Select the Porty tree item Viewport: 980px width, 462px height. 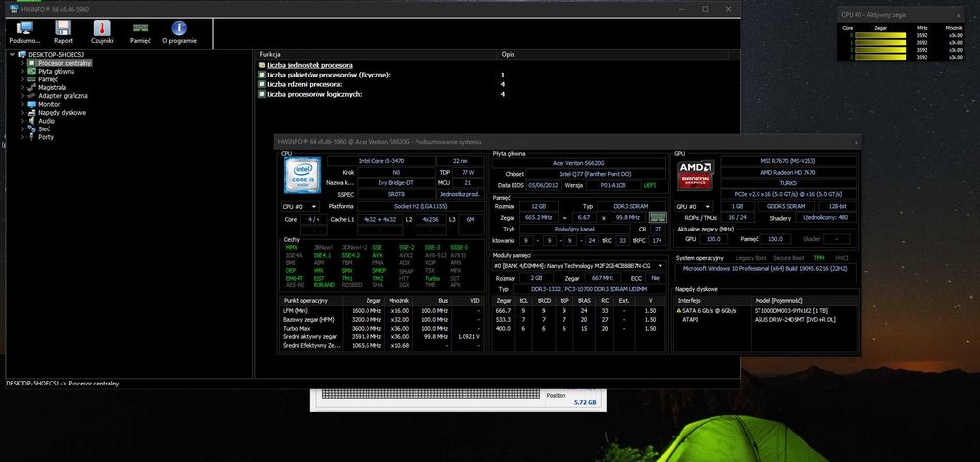46,137
